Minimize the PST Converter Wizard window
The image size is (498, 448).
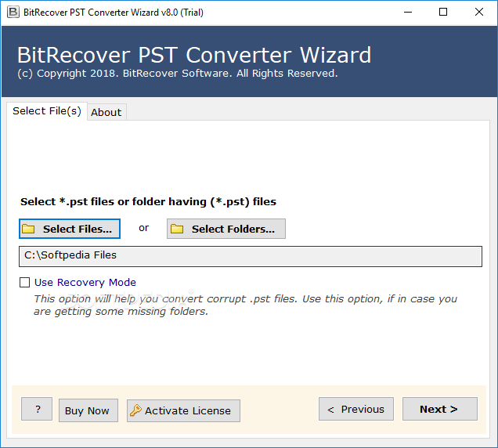408,13
